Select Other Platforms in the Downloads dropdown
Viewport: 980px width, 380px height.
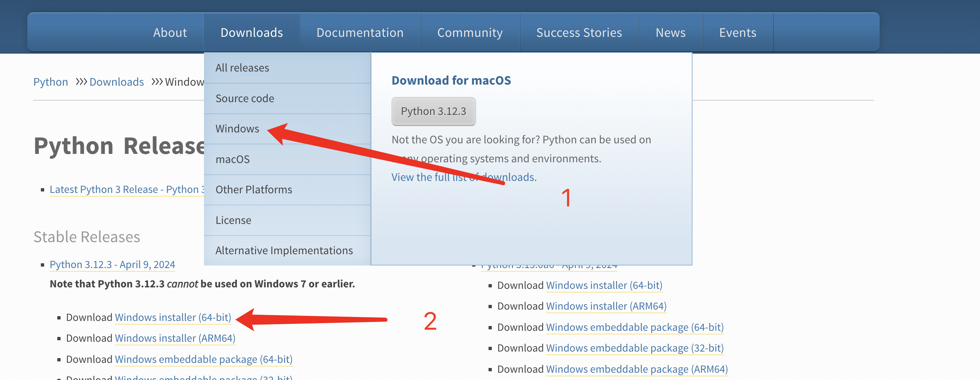(x=287, y=190)
